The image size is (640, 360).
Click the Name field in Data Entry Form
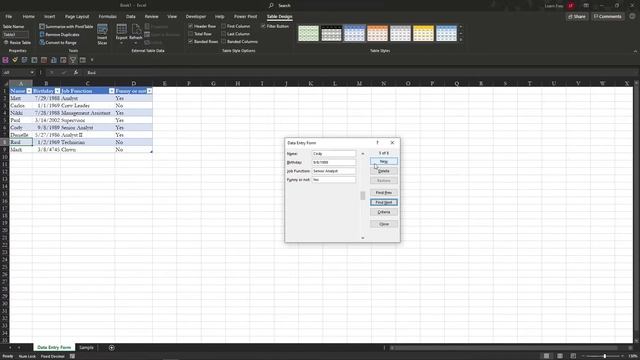tap(334, 153)
